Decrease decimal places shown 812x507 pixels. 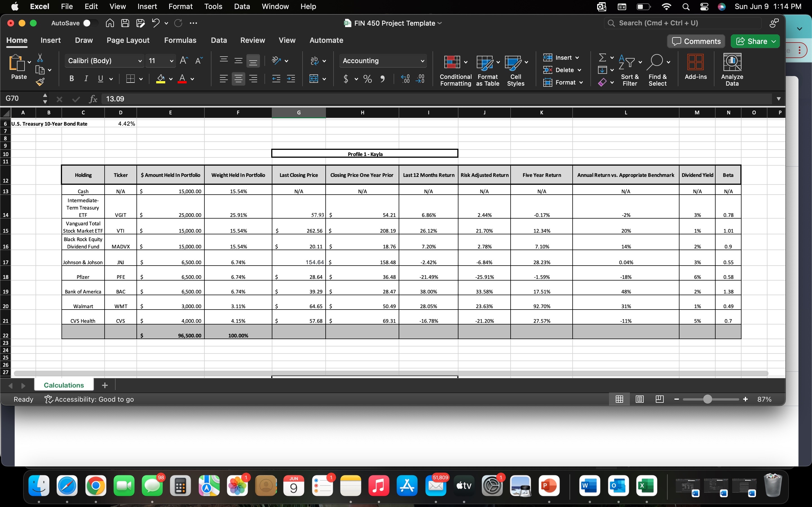click(420, 79)
